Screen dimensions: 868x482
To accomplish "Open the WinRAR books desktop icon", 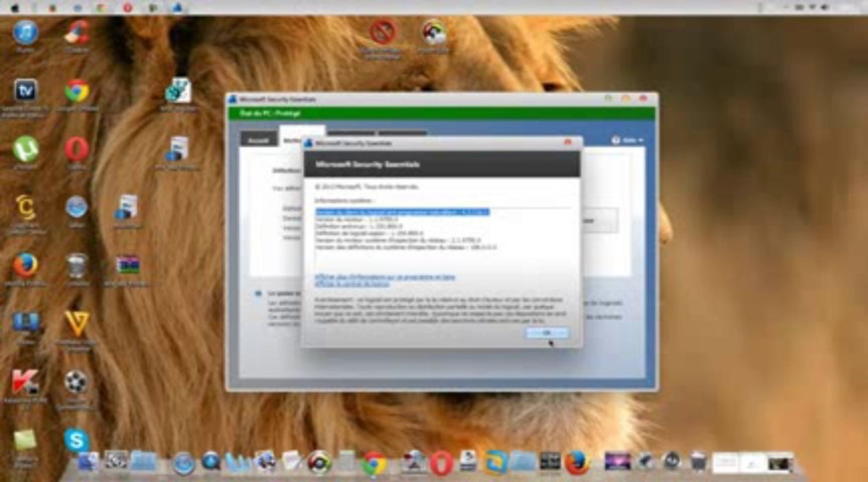I will tap(127, 264).
